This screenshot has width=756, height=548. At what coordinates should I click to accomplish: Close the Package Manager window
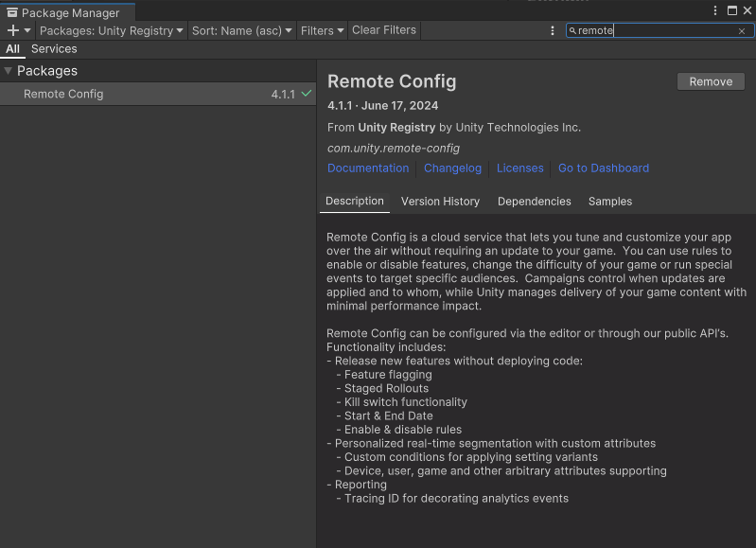point(747,10)
